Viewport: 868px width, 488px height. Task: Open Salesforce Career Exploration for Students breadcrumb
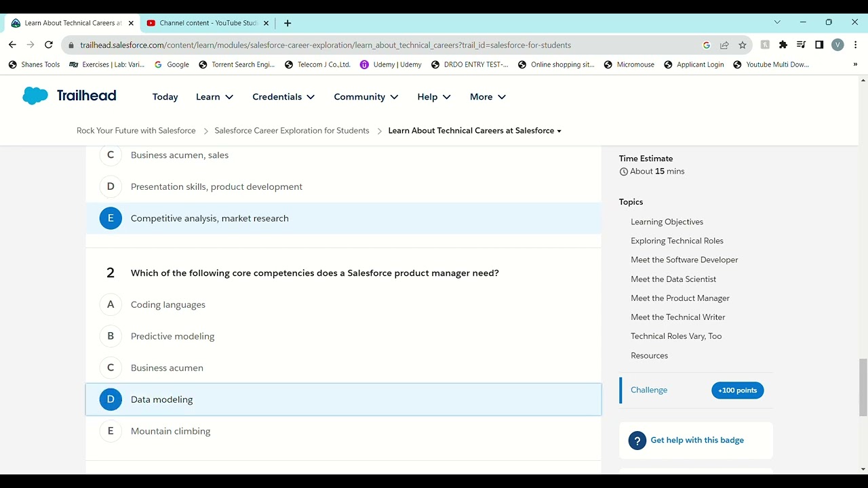pos(292,131)
